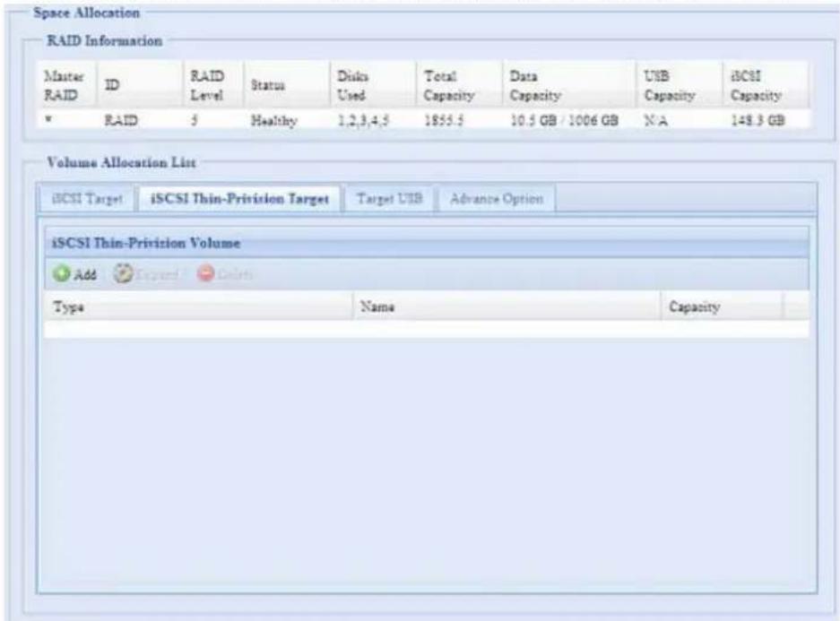Click the RAID level value 5
Screen dimensions: 840x621
(x=195, y=120)
